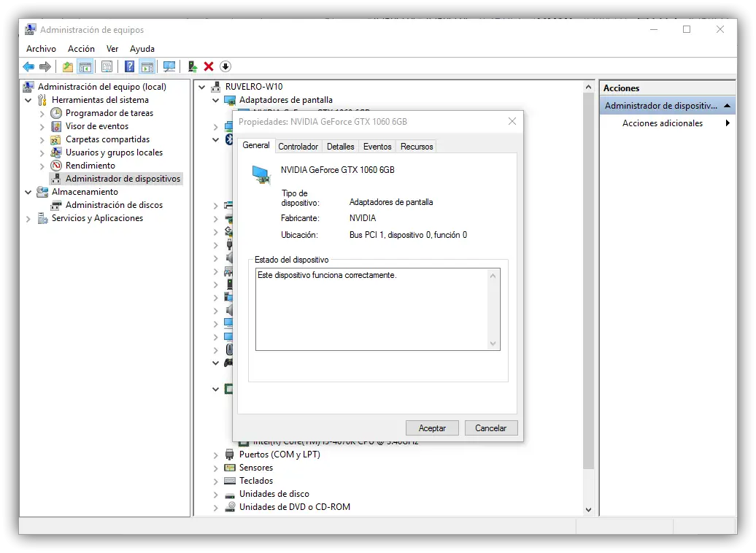Collapse the Almacenamiento node
Screen dimensions: 756x553
tap(28, 192)
